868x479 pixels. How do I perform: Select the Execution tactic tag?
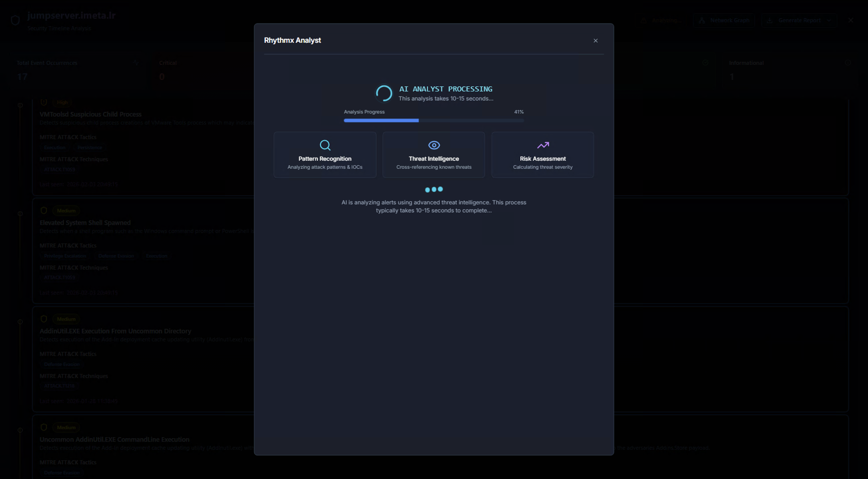(x=54, y=147)
